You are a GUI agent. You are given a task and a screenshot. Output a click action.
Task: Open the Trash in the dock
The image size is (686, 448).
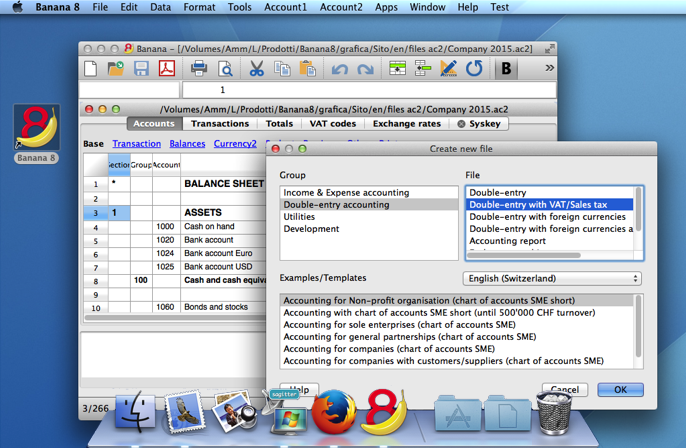[x=554, y=412]
